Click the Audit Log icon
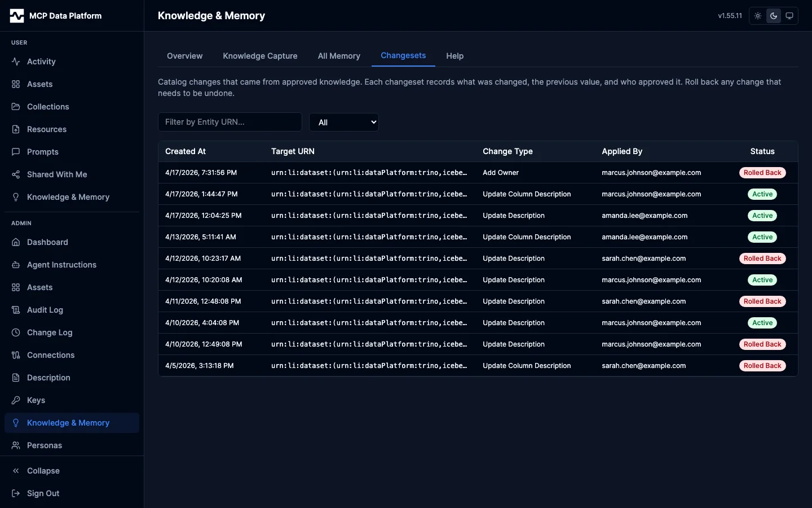The width and height of the screenshot is (812, 508). 16,310
